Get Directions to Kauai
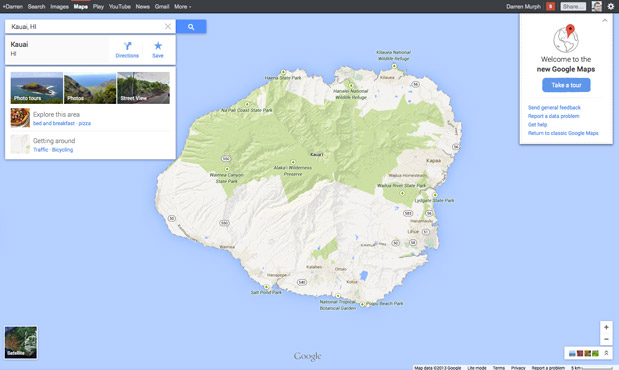The width and height of the screenshot is (619, 370). (127, 50)
